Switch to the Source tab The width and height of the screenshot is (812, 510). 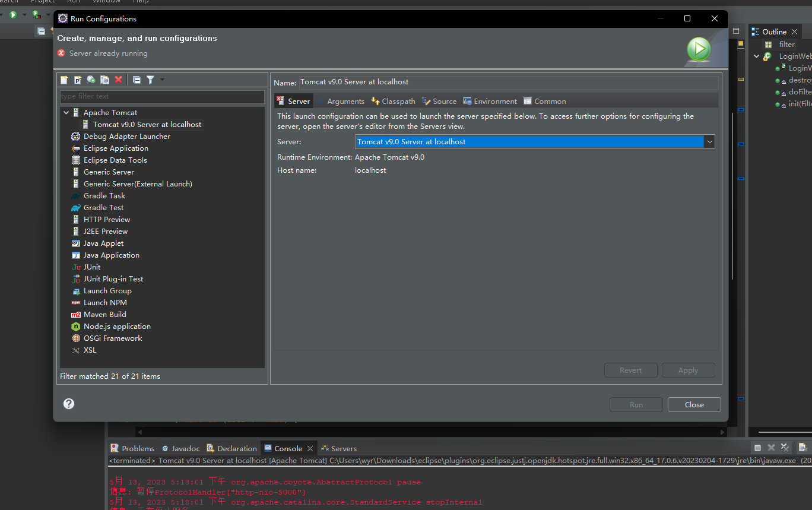point(439,101)
